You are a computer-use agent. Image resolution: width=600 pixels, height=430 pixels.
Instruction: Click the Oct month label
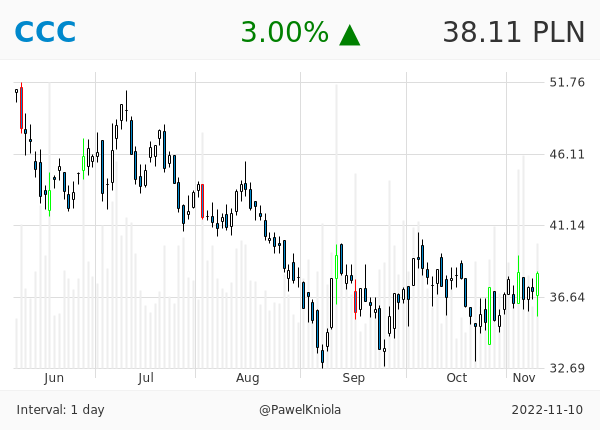(457, 378)
